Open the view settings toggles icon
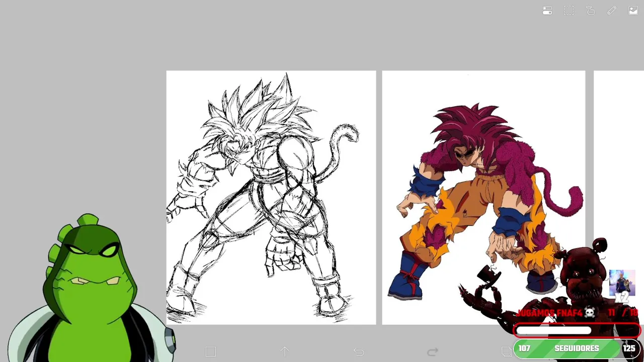644x362 pixels. coord(547,11)
